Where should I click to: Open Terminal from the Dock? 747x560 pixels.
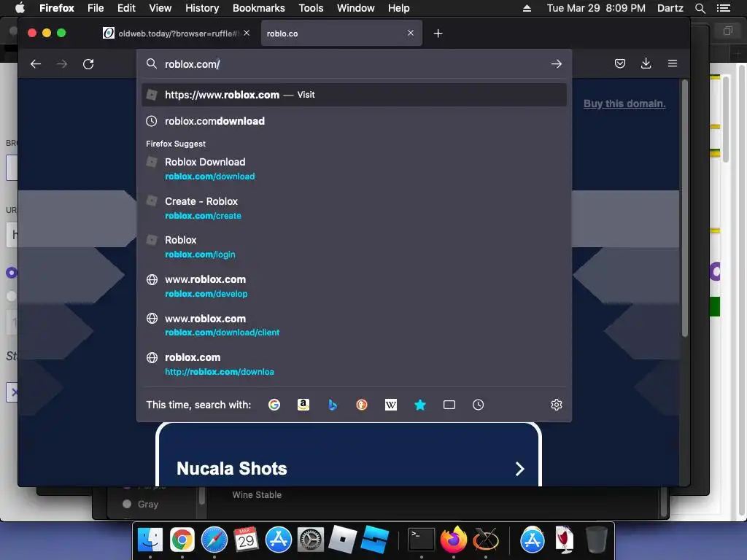(422, 540)
